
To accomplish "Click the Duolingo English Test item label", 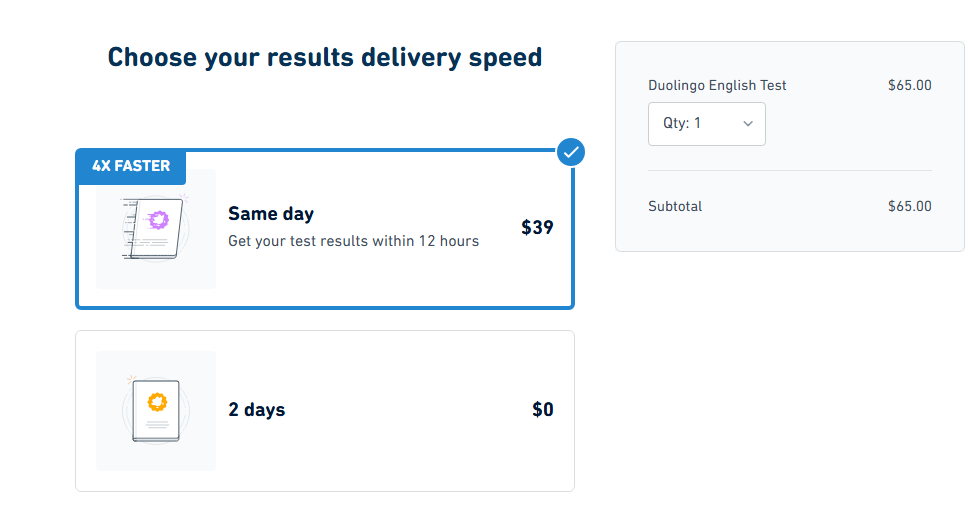I will pos(717,86).
